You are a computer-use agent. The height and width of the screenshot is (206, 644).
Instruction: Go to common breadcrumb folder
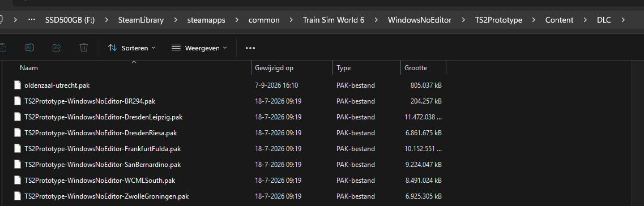point(264,20)
